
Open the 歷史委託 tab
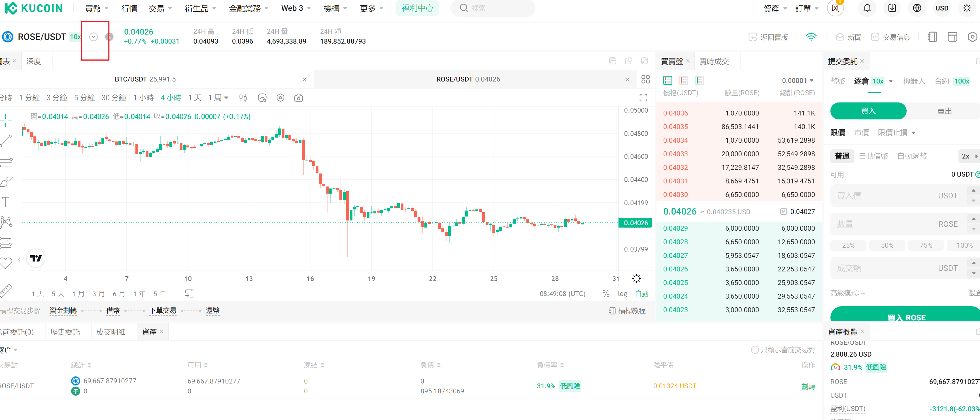65,332
